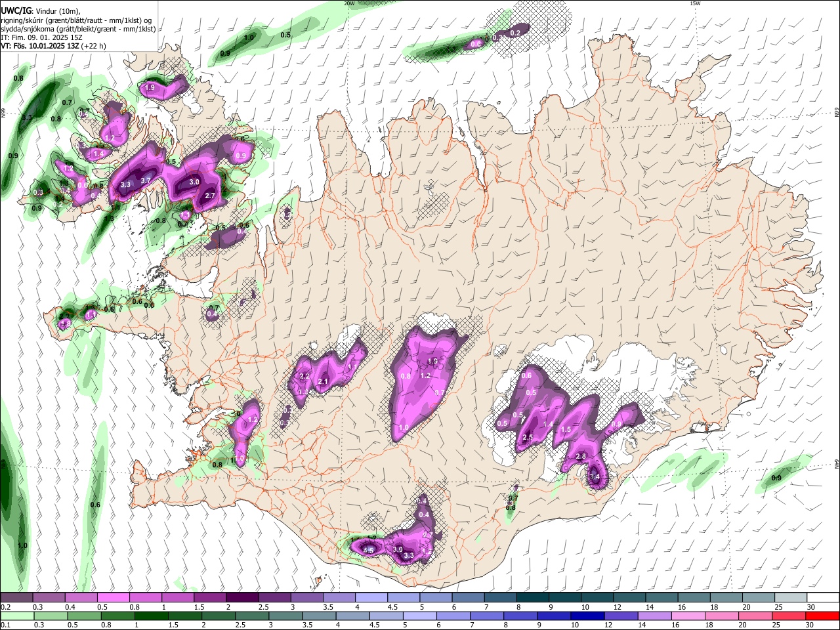Click the 2.7 snowfall value on the map
This screenshot has width=840, height=630.
point(210,196)
